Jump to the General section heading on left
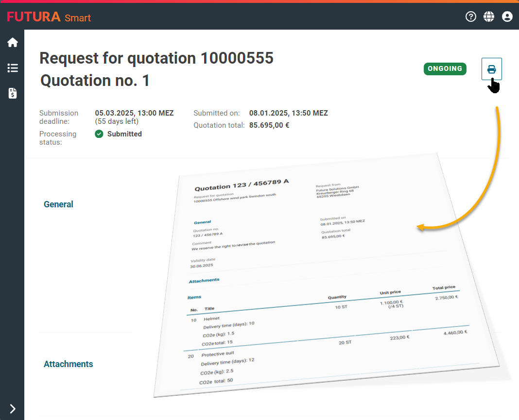 [58, 204]
